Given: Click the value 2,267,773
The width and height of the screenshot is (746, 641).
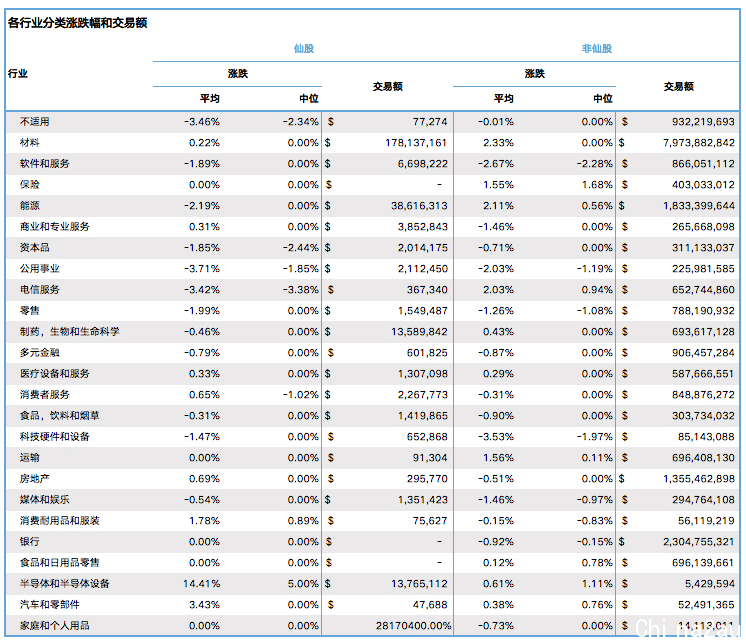Looking at the screenshot, I should pos(422,394).
